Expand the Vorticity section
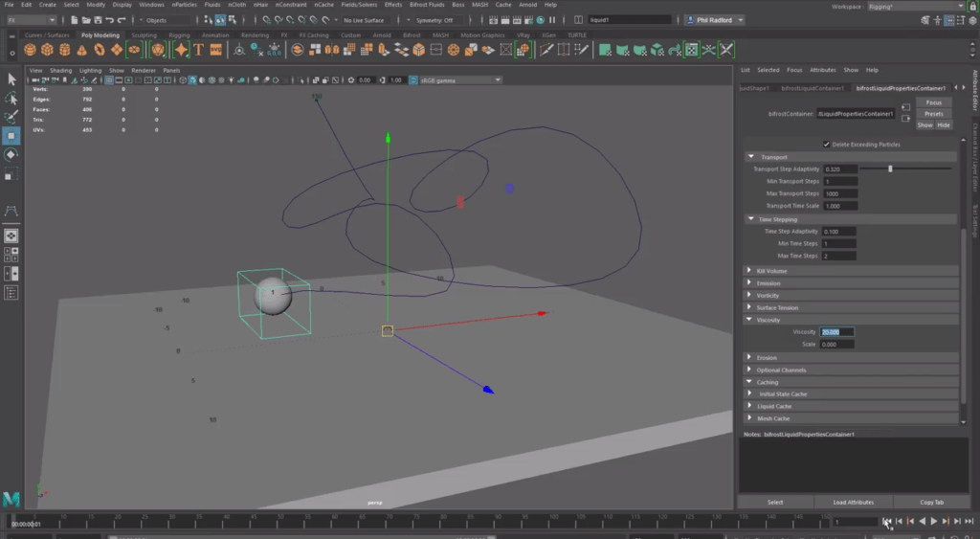This screenshot has width=980, height=539. (749, 295)
